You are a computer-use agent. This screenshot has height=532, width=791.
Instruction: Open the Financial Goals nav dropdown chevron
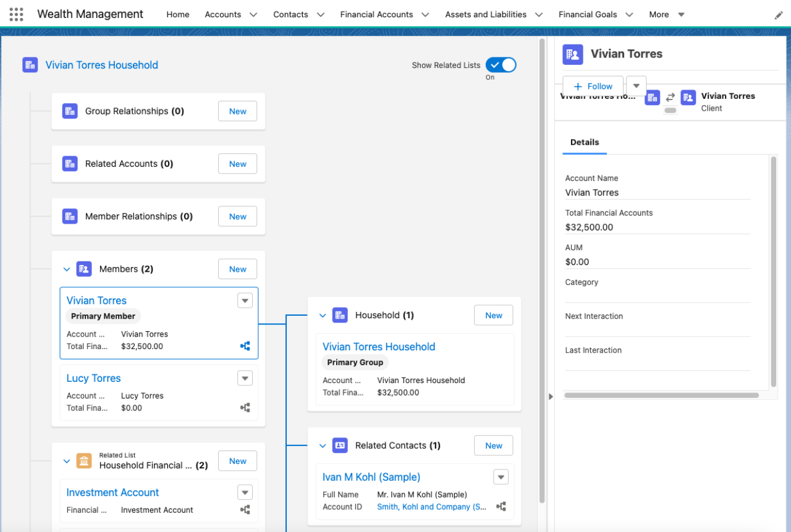629,15
